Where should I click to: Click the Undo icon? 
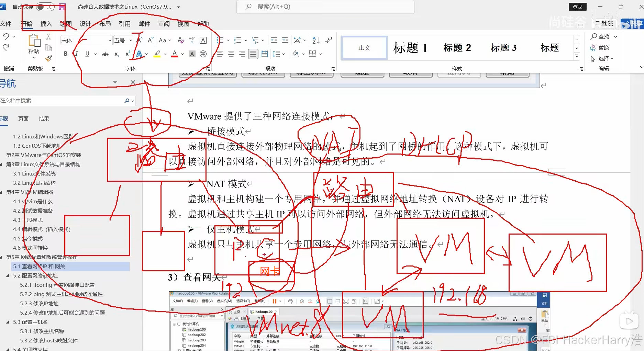coord(6,36)
